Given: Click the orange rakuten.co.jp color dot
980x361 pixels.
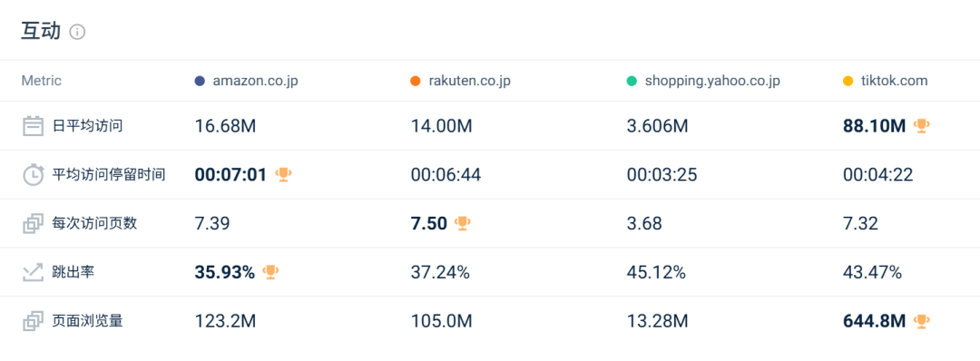Looking at the screenshot, I should [416, 81].
